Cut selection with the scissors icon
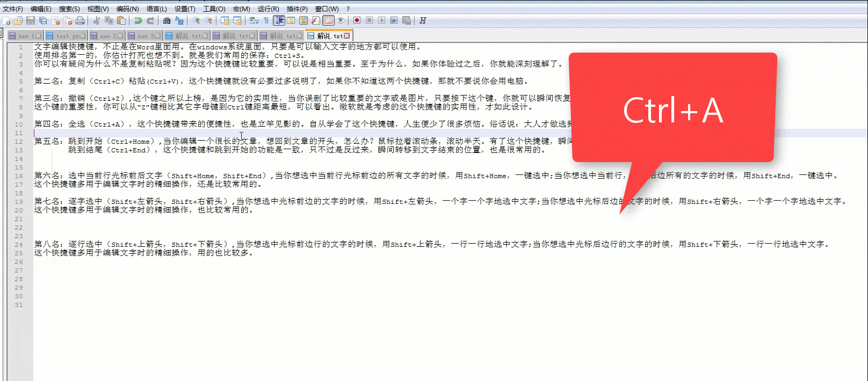Screen dimensions: 868x381 [97, 20]
